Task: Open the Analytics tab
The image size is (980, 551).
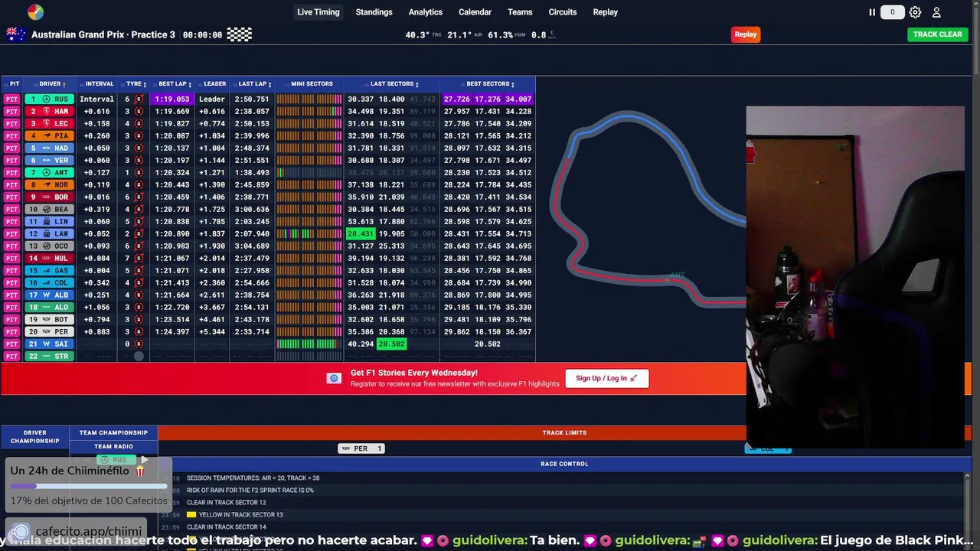Action: pyautogui.click(x=426, y=12)
